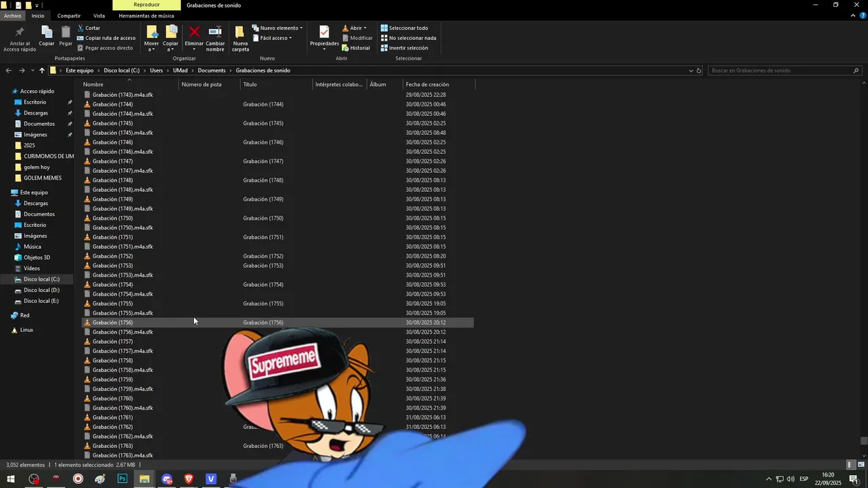Switch to the Compartir tab
Image resolution: width=868 pixels, height=488 pixels.
pyautogui.click(x=69, y=16)
